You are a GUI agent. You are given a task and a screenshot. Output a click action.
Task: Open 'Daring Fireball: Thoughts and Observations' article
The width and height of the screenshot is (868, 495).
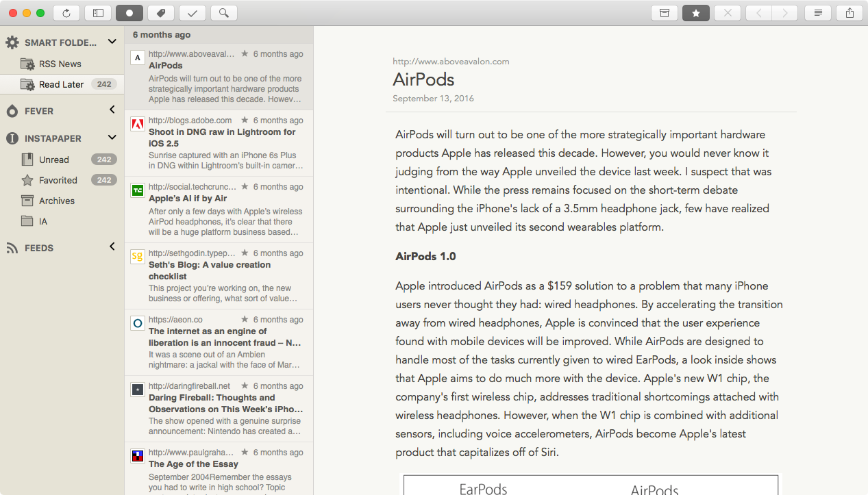pyautogui.click(x=219, y=409)
